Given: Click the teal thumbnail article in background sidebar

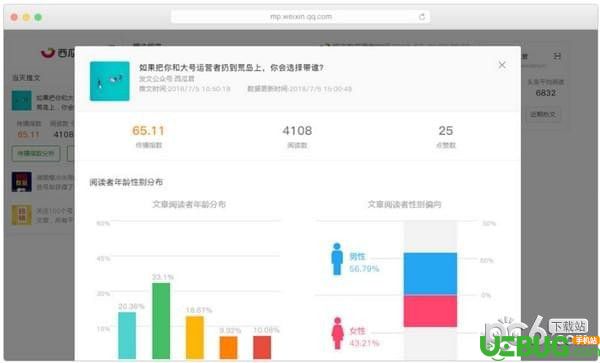Looking at the screenshot, I should pos(22,101).
